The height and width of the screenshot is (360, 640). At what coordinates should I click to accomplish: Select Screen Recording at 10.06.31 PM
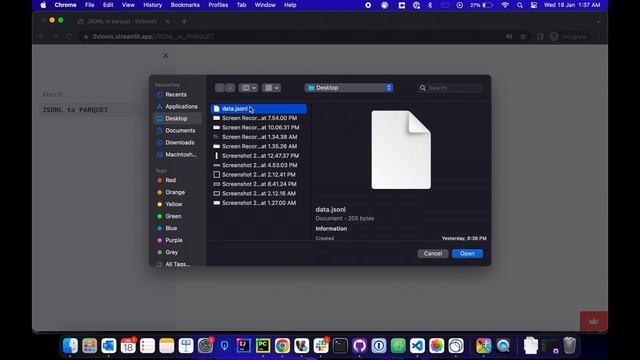(259, 127)
